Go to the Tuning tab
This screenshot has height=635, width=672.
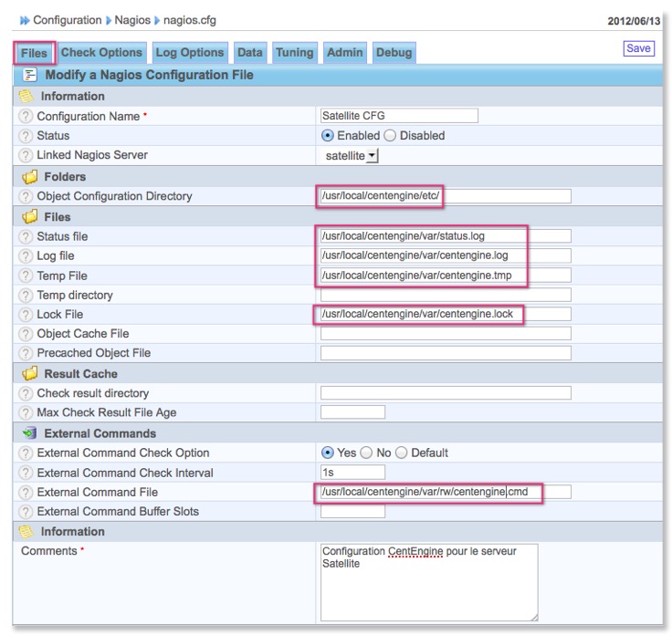click(x=293, y=54)
